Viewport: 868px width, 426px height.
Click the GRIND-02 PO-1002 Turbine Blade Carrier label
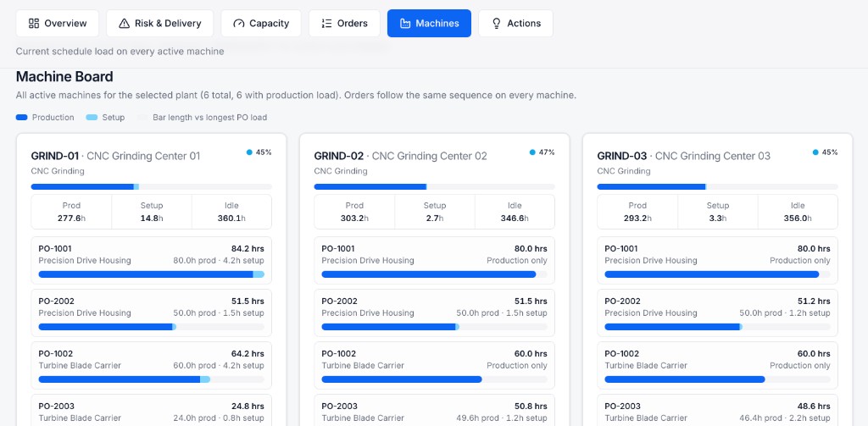(x=363, y=366)
